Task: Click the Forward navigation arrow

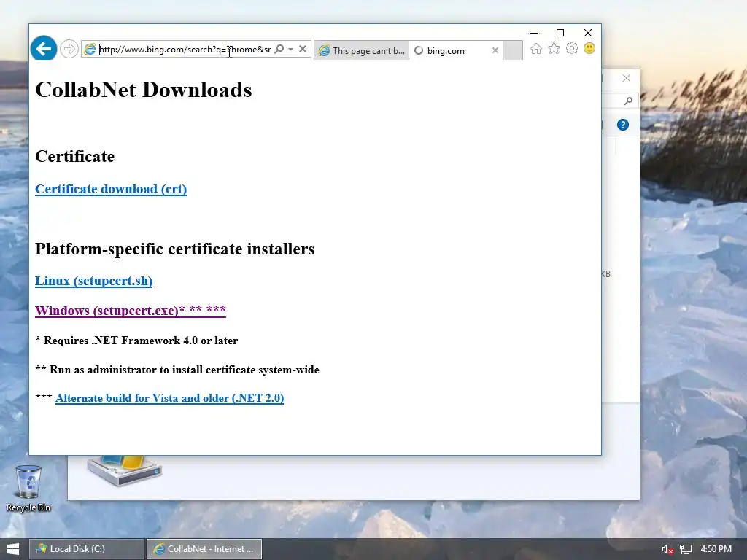Action: (x=69, y=49)
